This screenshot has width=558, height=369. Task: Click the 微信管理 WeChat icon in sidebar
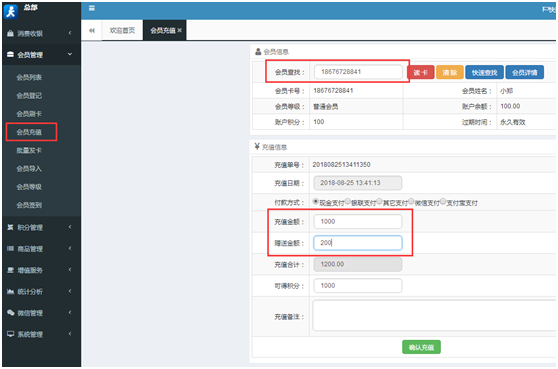[x=11, y=313]
